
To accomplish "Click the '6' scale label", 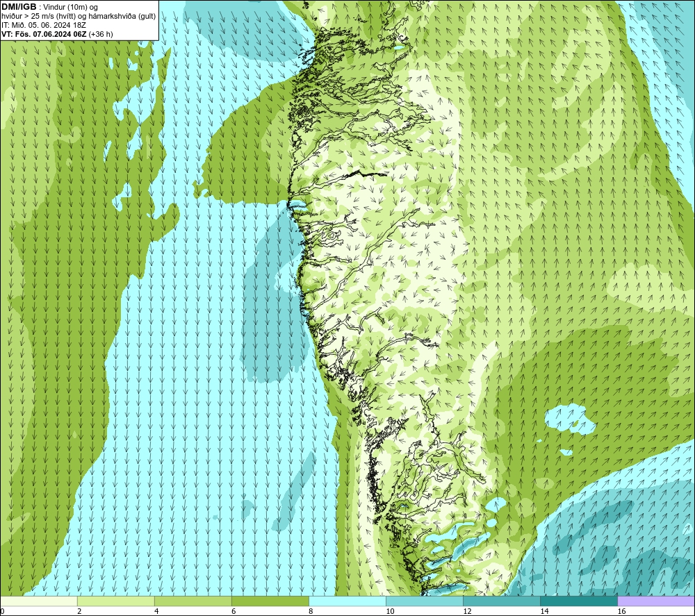I will pyautogui.click(x=234, y=611).
